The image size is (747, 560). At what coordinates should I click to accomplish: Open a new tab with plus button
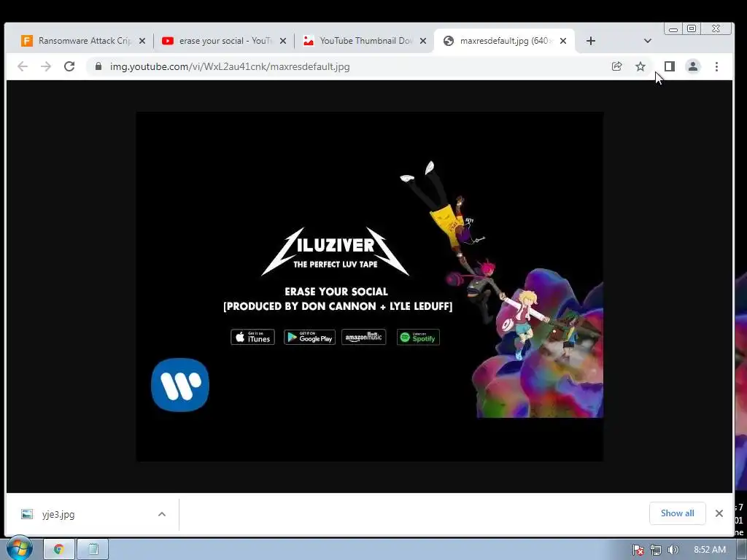point(591,41)
